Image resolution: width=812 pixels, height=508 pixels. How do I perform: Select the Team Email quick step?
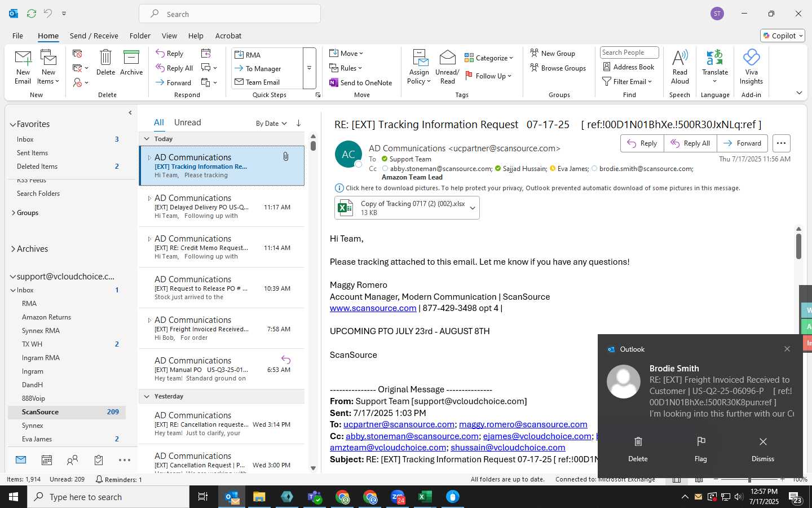point(267,82)
